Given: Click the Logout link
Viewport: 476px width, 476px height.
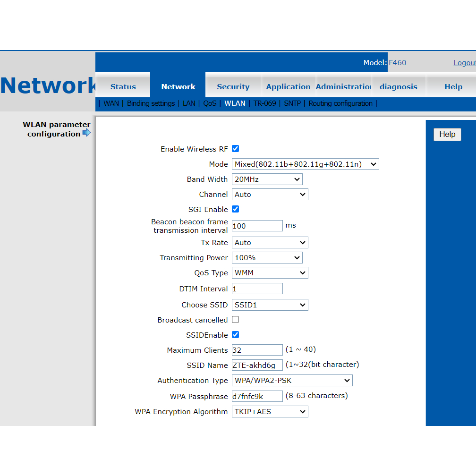Looking at the screenshot, I should coord(464,63).
